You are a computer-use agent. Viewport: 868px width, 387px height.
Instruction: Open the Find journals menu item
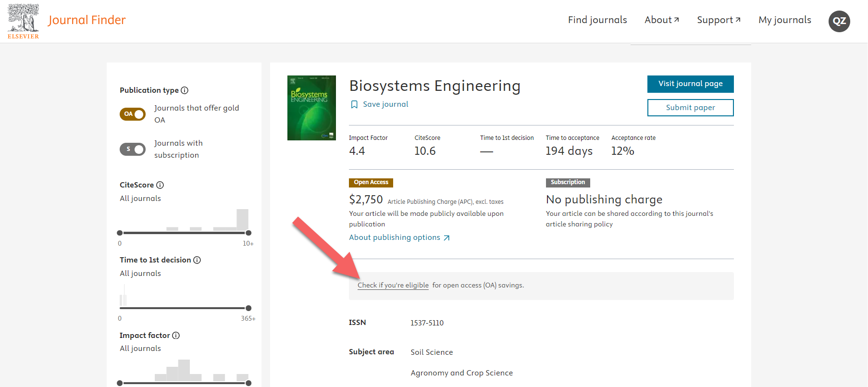click(597, 20)
